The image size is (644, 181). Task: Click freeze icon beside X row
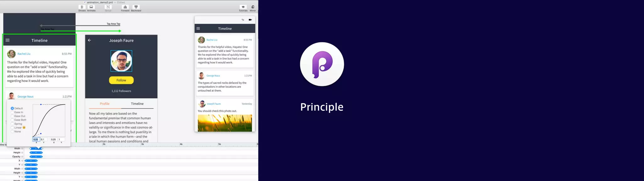point(22,161)
